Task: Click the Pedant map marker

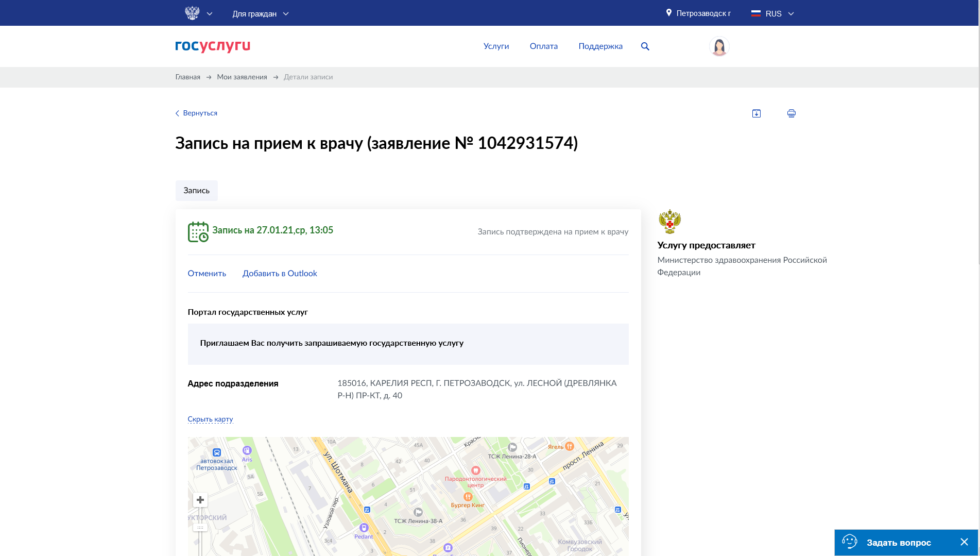Action: (364, 528)
